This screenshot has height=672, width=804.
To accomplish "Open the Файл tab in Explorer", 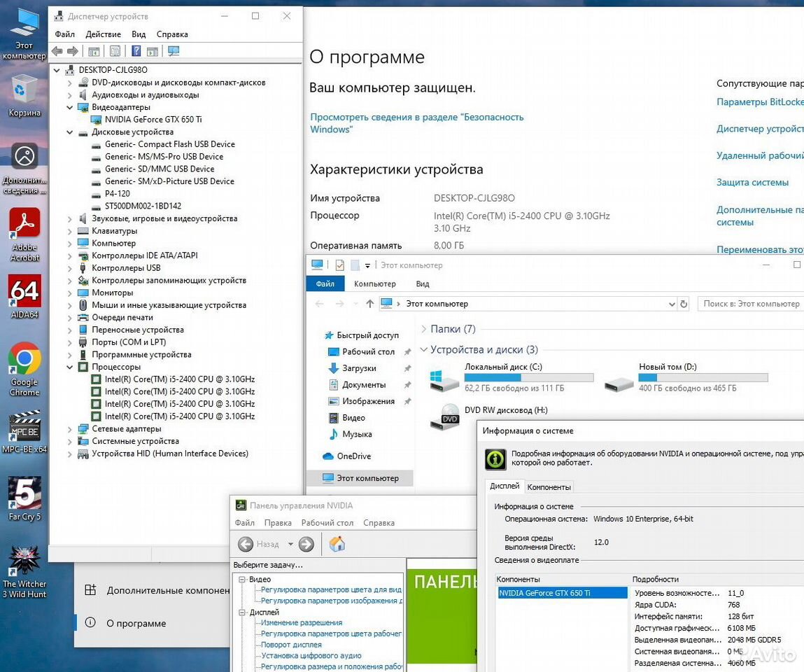I will coord(325,283).
